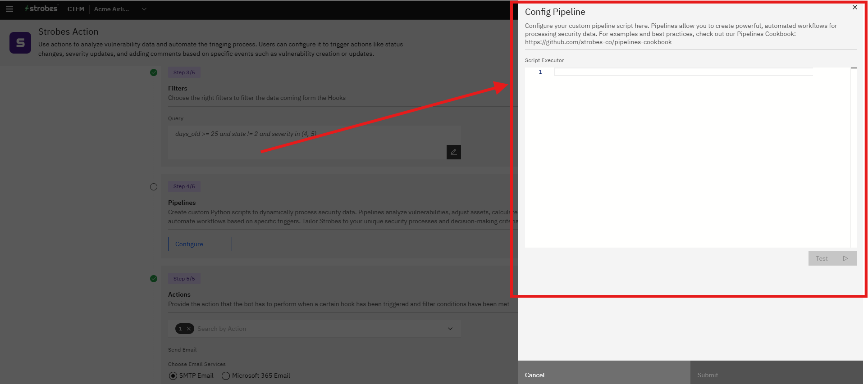Screen dimensions: 868x384
Task: Click into the script editor line 1
Action: [683, 72]
